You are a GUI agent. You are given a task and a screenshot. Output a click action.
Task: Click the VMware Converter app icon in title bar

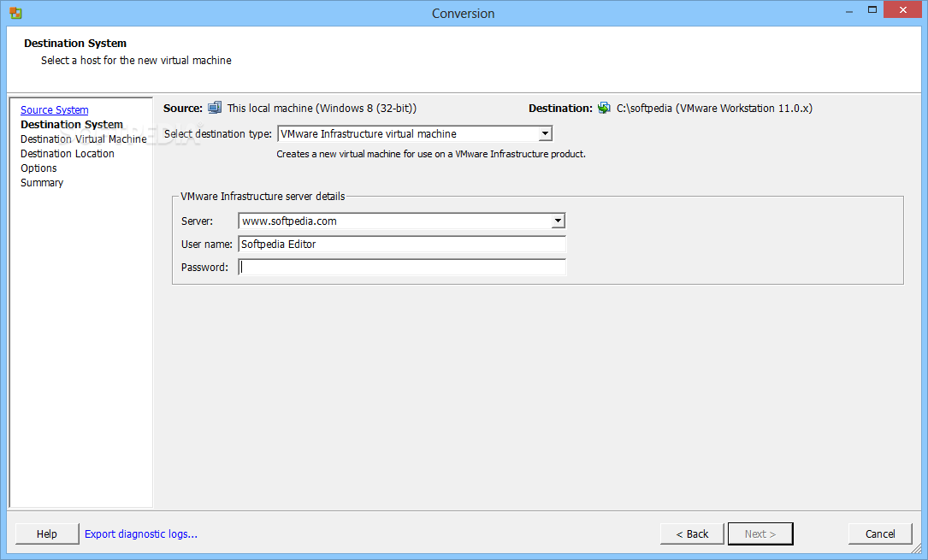[x=16, y=13]
